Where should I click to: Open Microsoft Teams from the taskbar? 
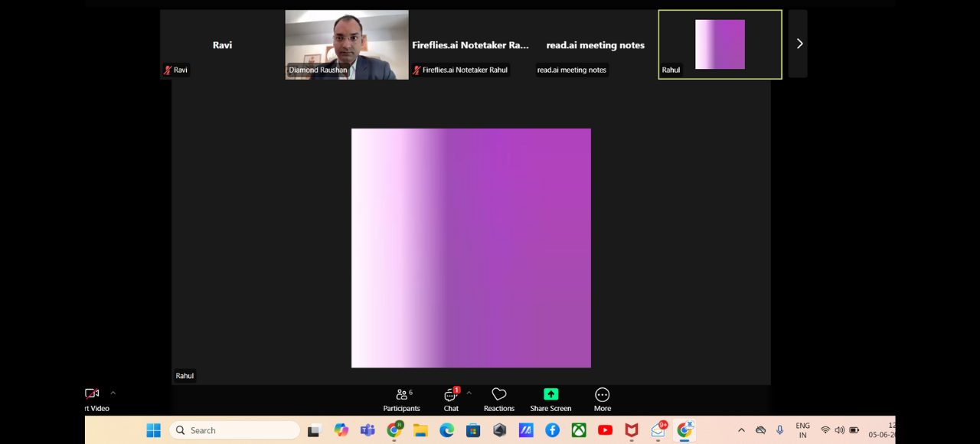367,430
